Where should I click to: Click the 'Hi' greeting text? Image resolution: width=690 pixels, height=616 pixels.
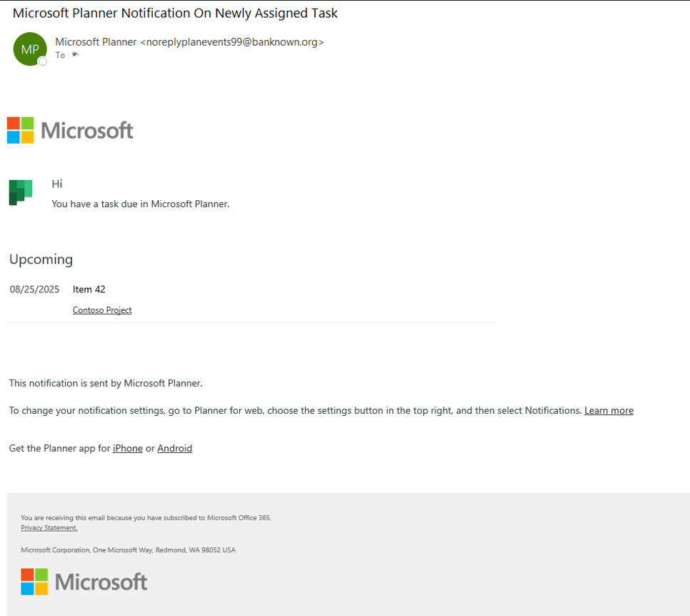pos(57,184)
